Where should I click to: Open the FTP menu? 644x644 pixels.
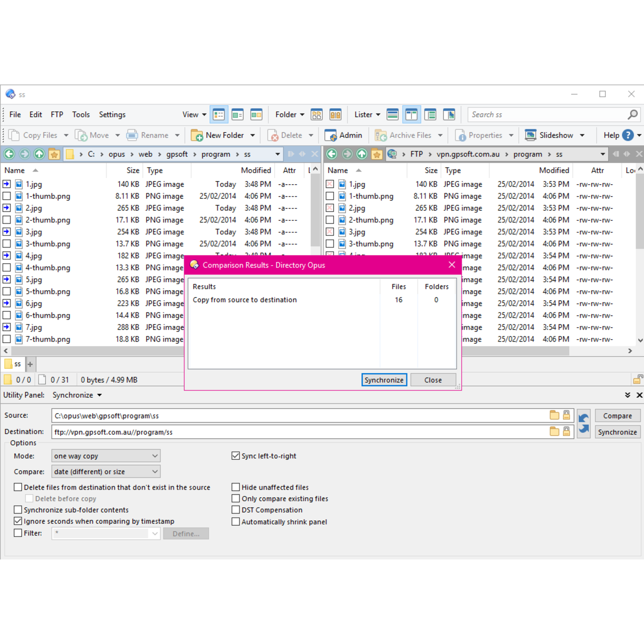click(57, 114)
